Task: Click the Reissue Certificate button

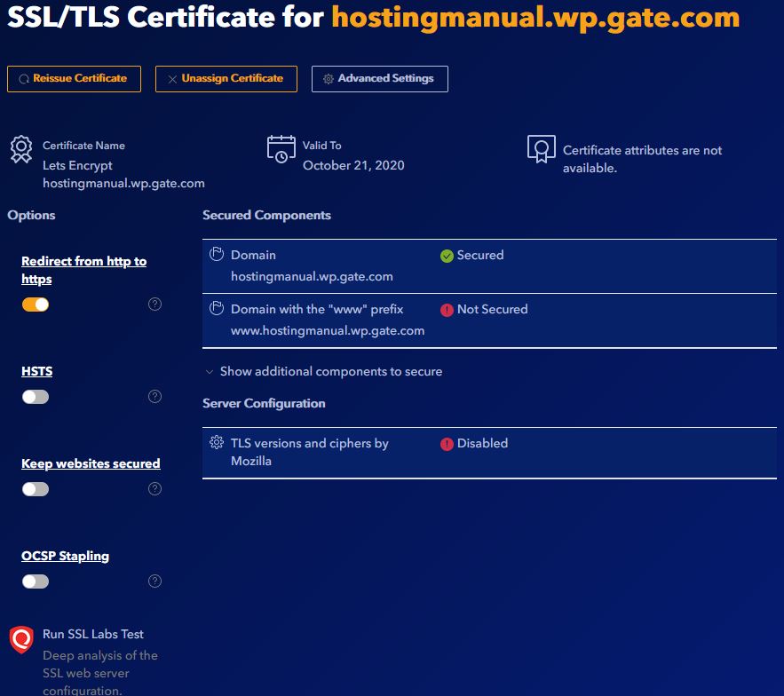Action: (74, 78)
